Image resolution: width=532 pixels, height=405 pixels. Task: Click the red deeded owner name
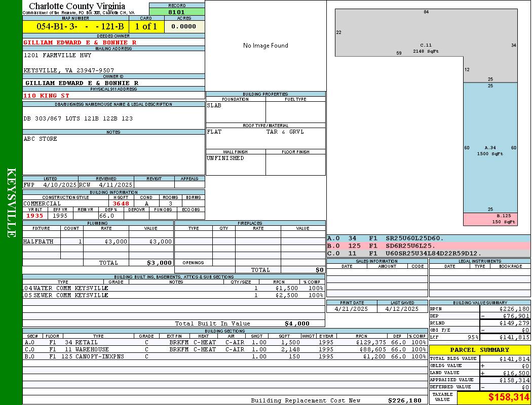coord(80,43)
